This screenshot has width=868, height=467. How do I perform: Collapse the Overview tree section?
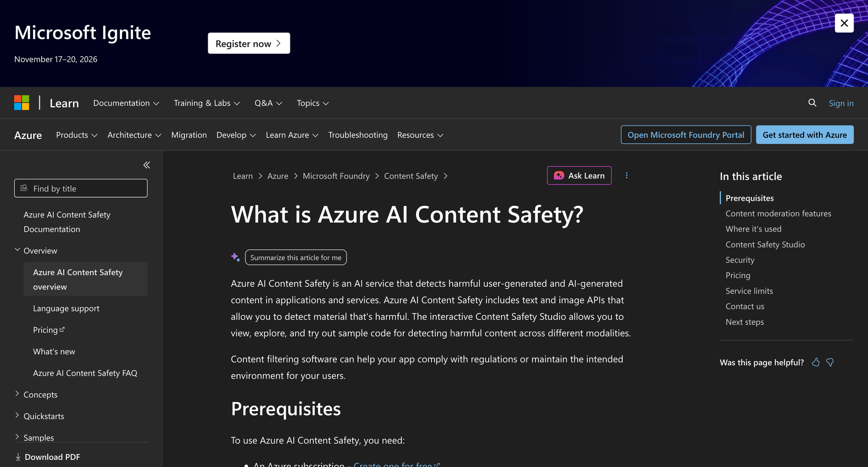(x=17, y=250)
